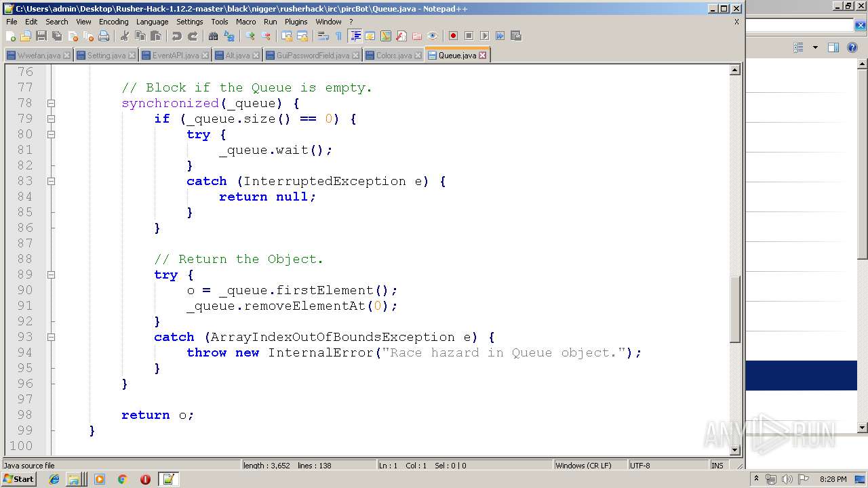The height and width of the screenshot is (488, 868).
Task: Close the Alt.java tab
Action: [256, 56]
